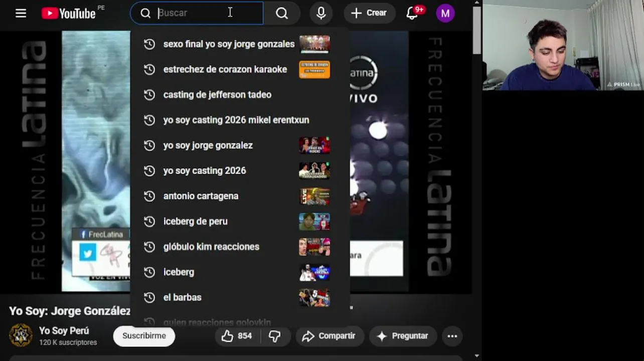
Task: Click thumbnail next to 'glóbulo kim reacciones'
Action: coord(314,247)
